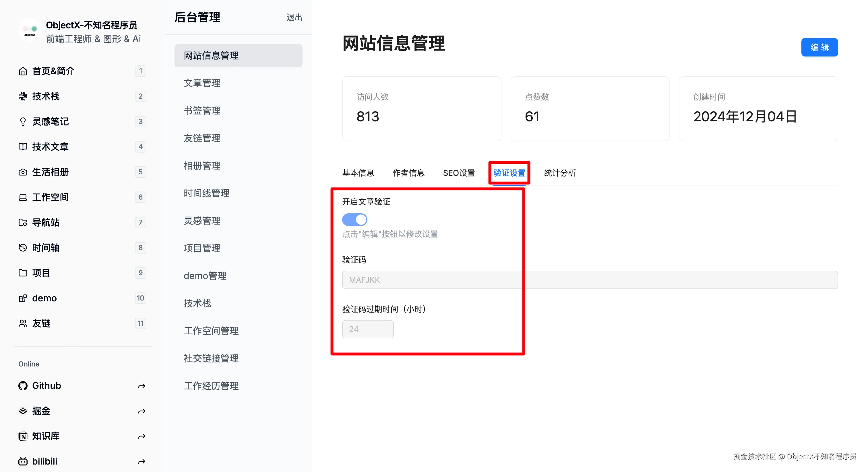Viewport: 868px width, 472px height.
Task: Toggle the 开启文章验证 switch
Action: 354,220
